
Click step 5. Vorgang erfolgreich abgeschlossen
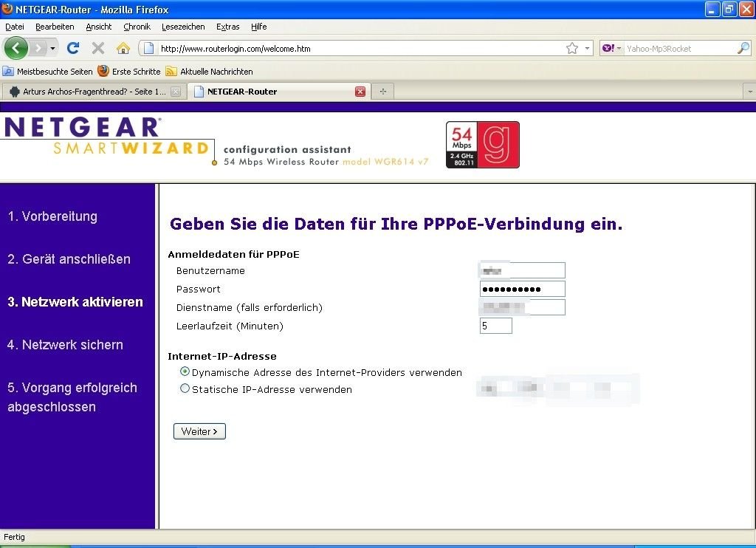(x=72, y=397)
